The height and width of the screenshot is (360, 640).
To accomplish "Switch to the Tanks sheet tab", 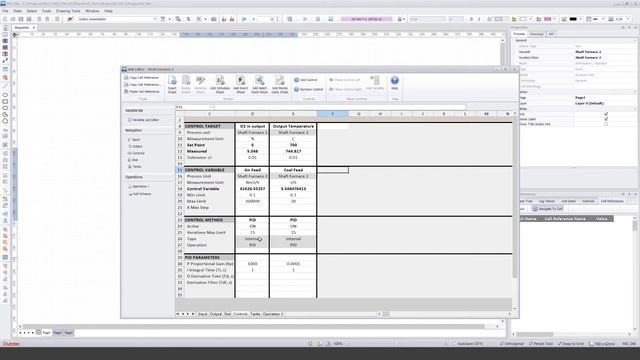I will (x=255, y=314).
